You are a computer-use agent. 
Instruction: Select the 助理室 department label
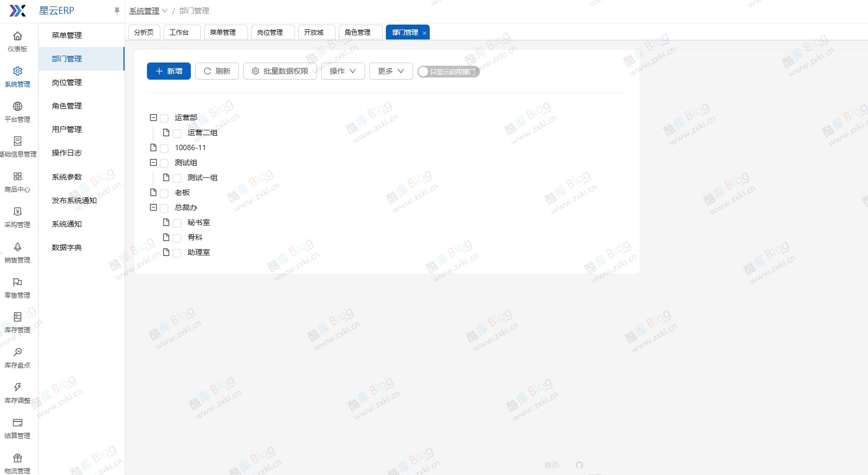point(199,252)
